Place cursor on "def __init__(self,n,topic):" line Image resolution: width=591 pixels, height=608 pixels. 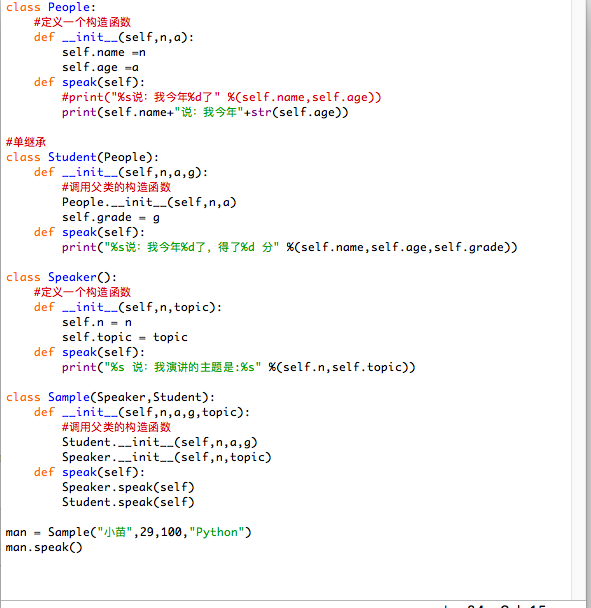point(128,307)
